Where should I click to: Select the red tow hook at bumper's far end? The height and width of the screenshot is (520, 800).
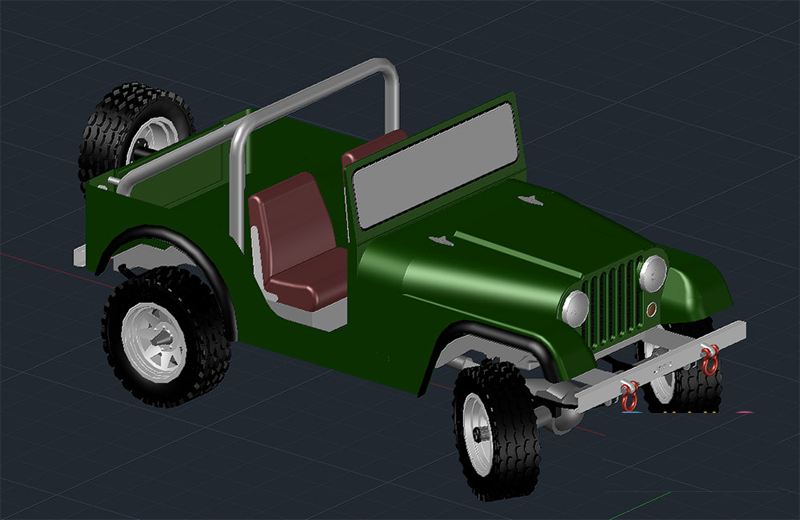(x=710, y=360)
